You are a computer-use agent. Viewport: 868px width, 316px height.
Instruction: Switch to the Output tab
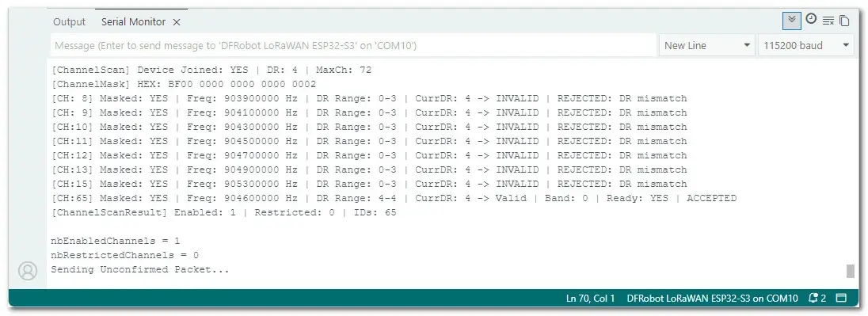[x=69, y=22]
